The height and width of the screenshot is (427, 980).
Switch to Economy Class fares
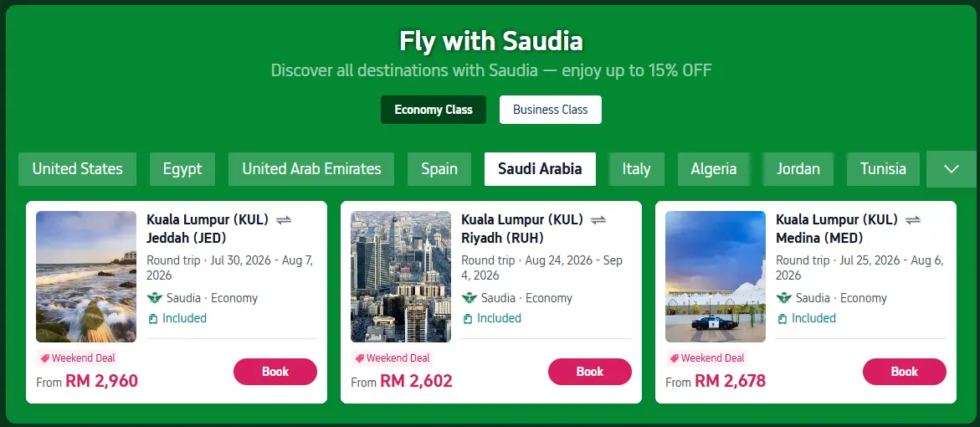point(434,110)
